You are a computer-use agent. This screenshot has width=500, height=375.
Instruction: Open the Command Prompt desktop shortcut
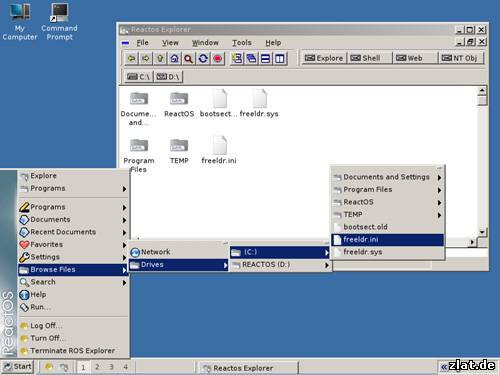59,22
